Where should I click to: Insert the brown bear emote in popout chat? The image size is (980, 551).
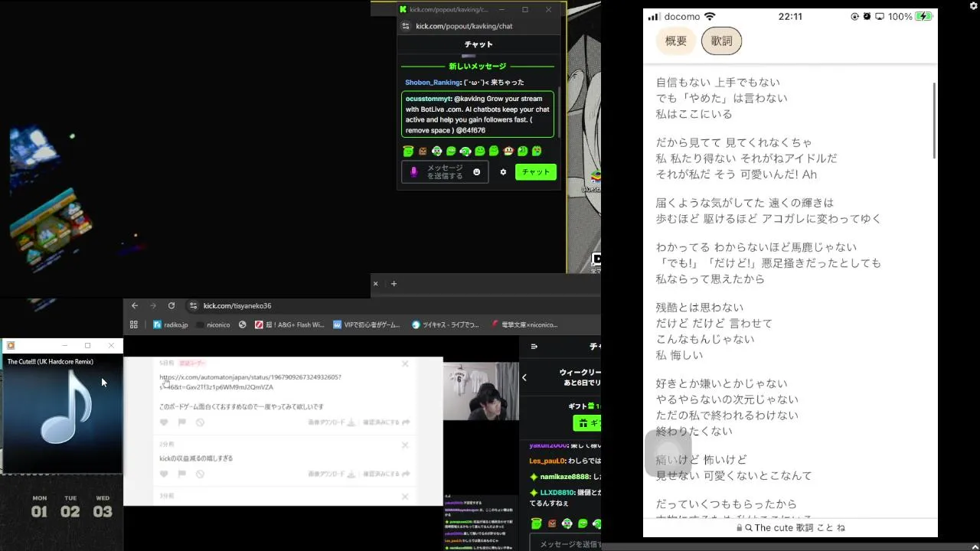tap(423, 152)
